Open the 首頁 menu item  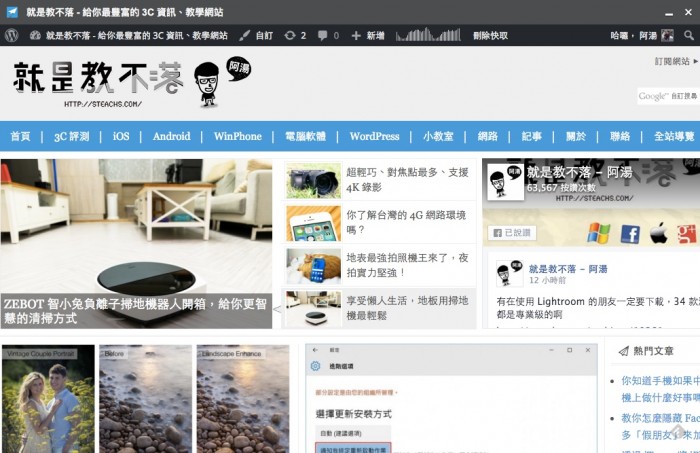[21, 136]
